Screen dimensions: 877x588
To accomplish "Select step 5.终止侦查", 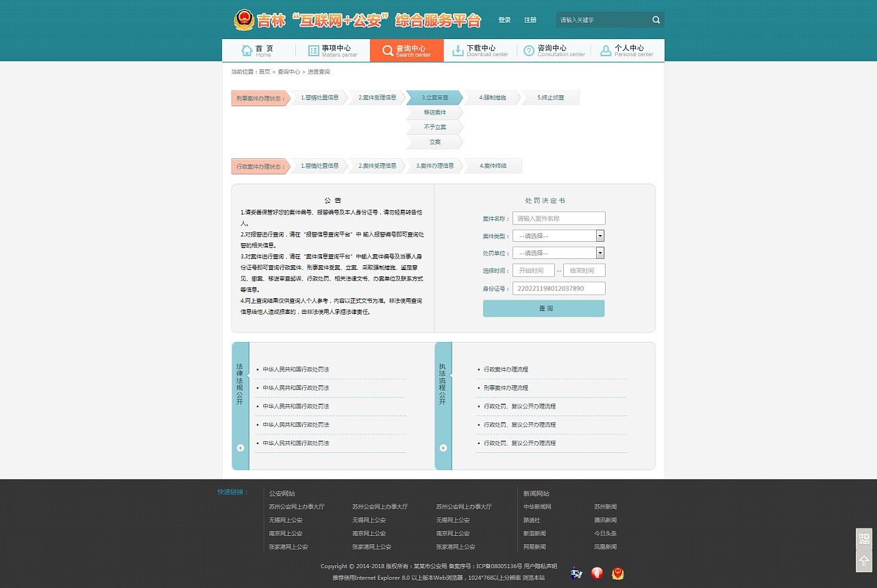I will 550,97.
